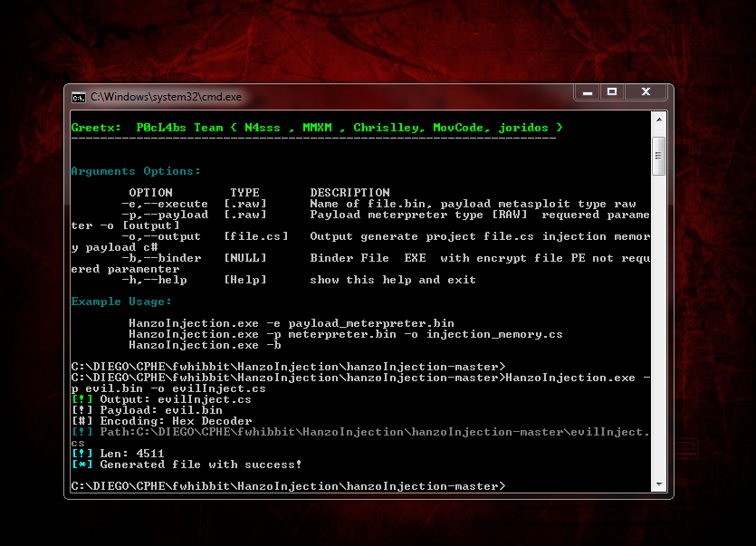Viewport: 756px width, 546px height.
Task: Open the cmd.exe title bar system icon
Action: [x=79, y=98]
